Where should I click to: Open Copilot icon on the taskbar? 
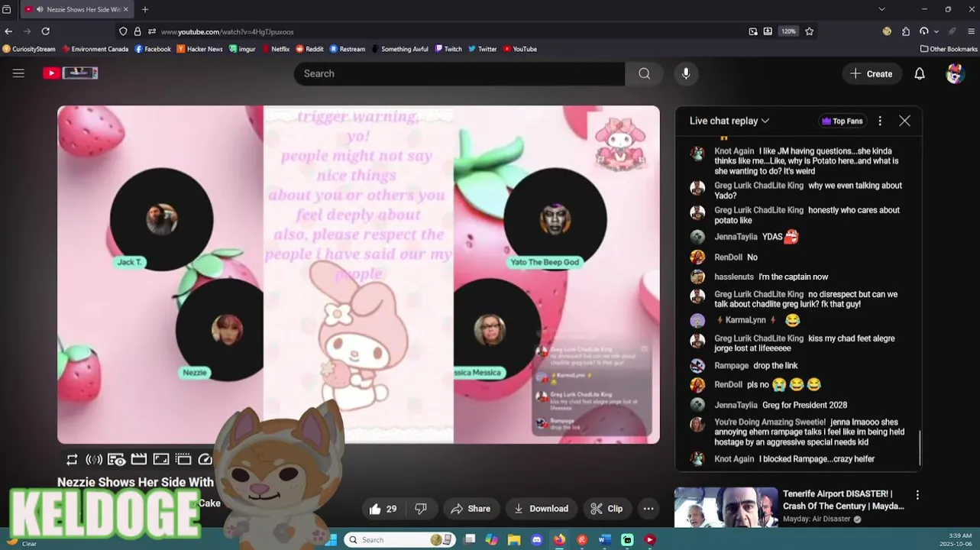coord(491,539)
